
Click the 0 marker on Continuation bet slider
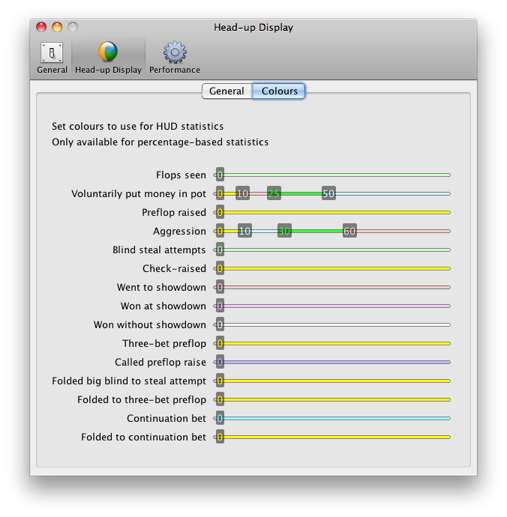220,418
